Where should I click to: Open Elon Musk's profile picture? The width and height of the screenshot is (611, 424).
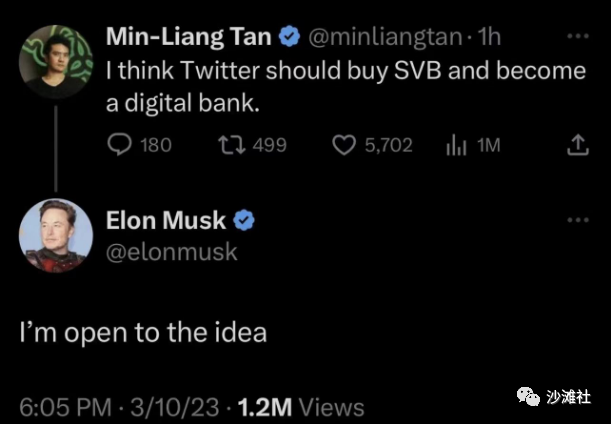(56, 235)
